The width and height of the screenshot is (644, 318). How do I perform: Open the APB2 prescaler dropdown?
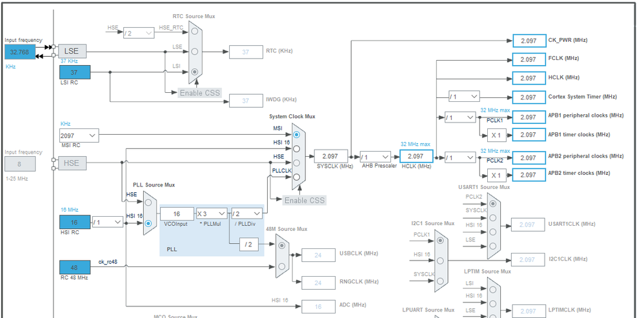pos(460,157)
